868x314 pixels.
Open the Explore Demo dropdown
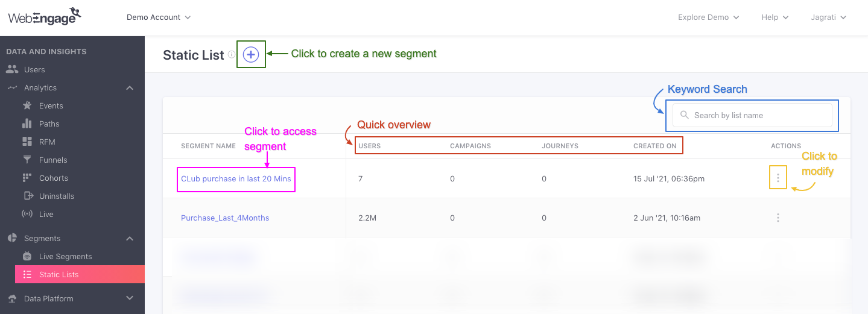click(x=709, y=17)
